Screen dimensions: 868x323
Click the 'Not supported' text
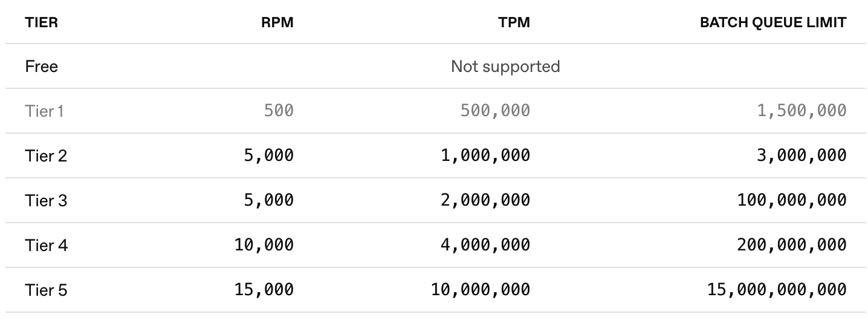point(505,66)
